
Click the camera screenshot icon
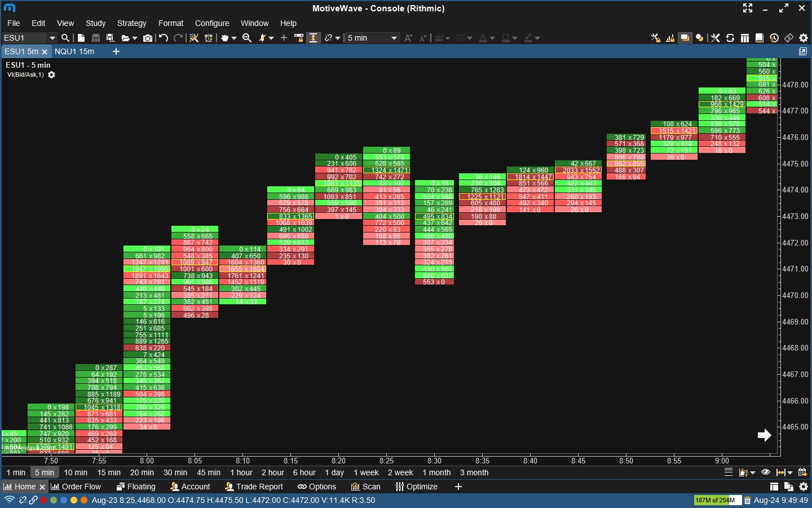click(x=148, y=38)
